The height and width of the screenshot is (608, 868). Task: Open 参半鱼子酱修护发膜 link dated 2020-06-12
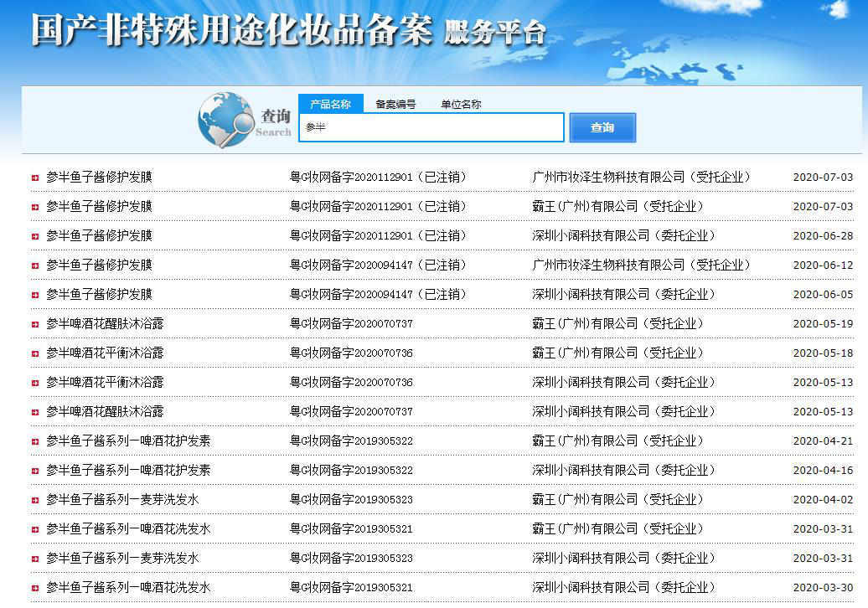pos(99,265)
